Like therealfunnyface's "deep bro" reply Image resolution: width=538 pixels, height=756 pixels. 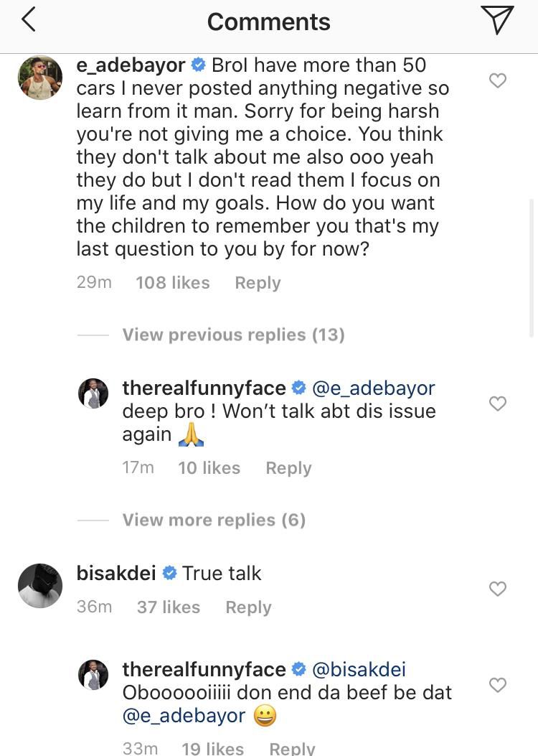497,403
